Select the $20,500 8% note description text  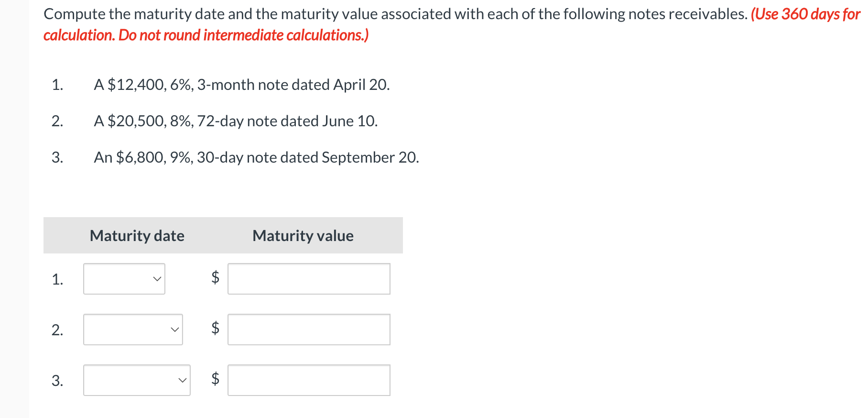(235, 121)
